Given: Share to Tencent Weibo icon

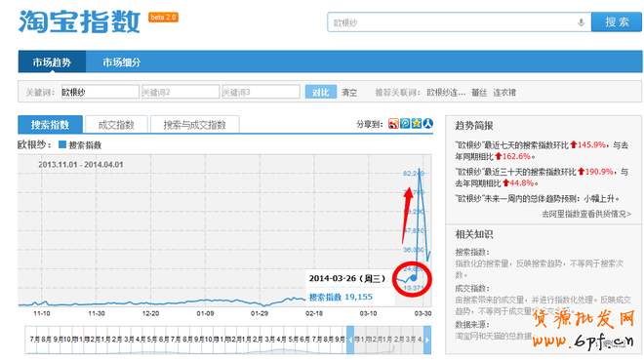Looking at the screenshot, I should click(405, 123).
